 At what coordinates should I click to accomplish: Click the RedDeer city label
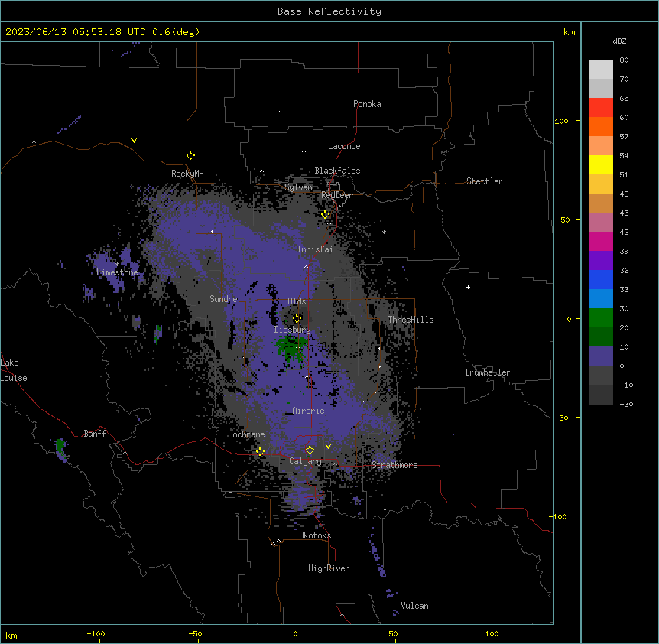(336, 195)
